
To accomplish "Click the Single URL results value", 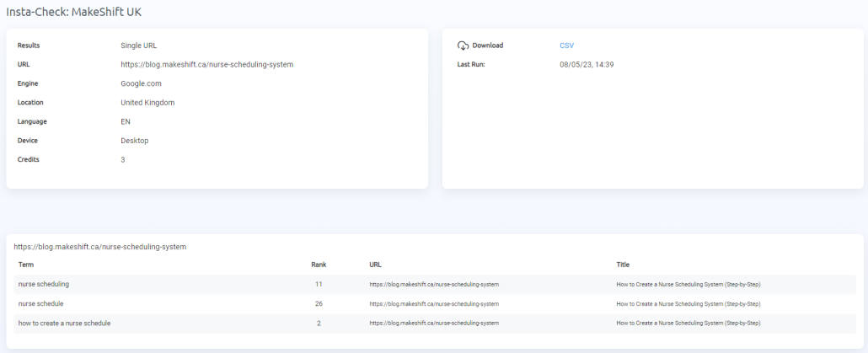I will point(138,45).
